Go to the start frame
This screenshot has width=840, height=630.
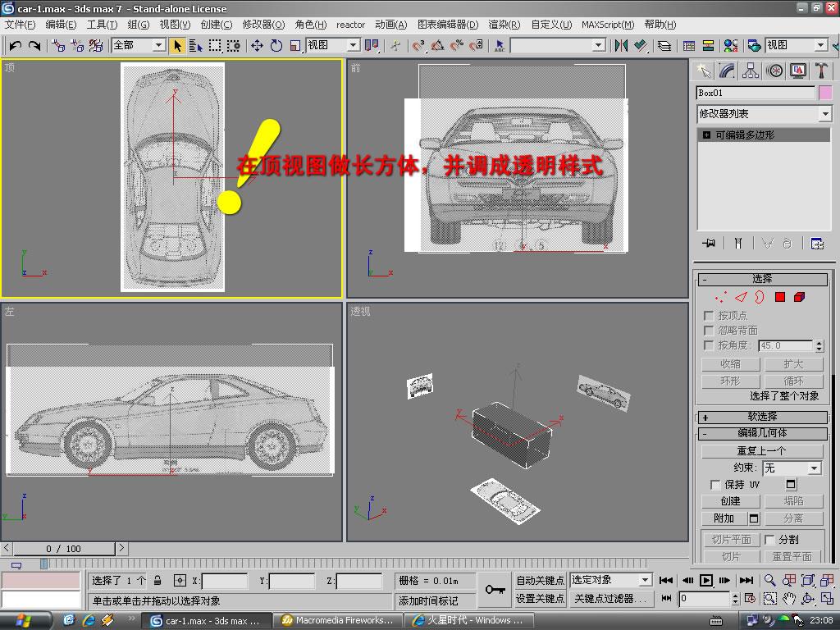tap(666, 580)
